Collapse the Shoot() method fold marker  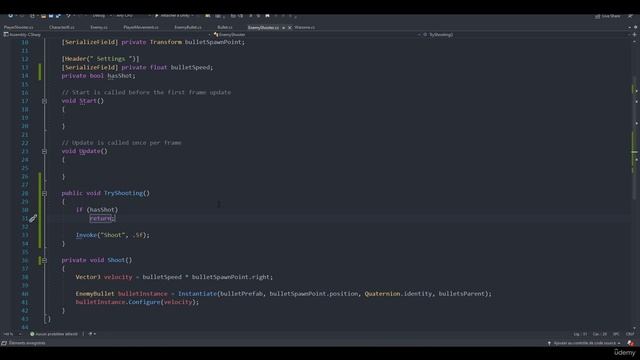(x=44, y=260)
